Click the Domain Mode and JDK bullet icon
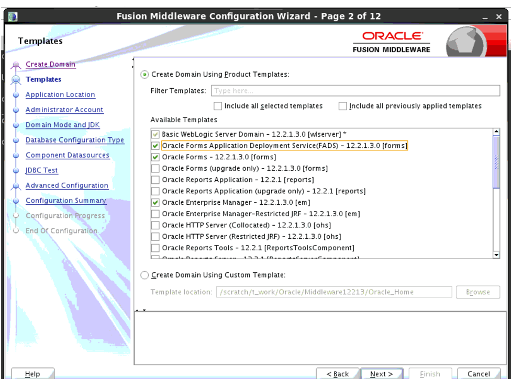512x384 pixels. (16, 125)
